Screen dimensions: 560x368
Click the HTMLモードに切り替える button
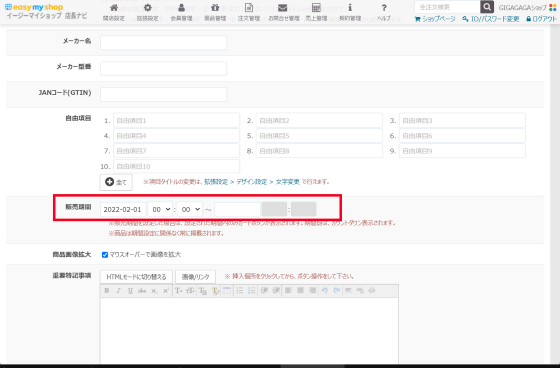click(136, 277)
